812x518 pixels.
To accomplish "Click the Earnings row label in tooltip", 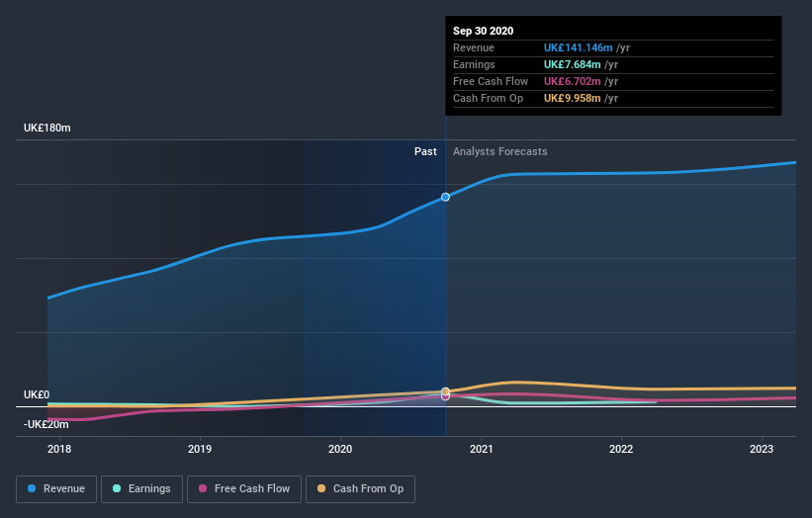I will point(474,64).
